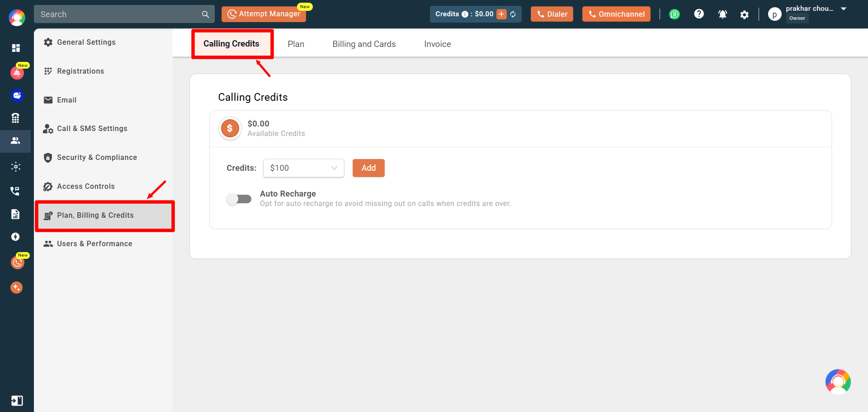868x412 pixels.
Task: Open the Attempt Manager button
Action: tap(264, 14)
